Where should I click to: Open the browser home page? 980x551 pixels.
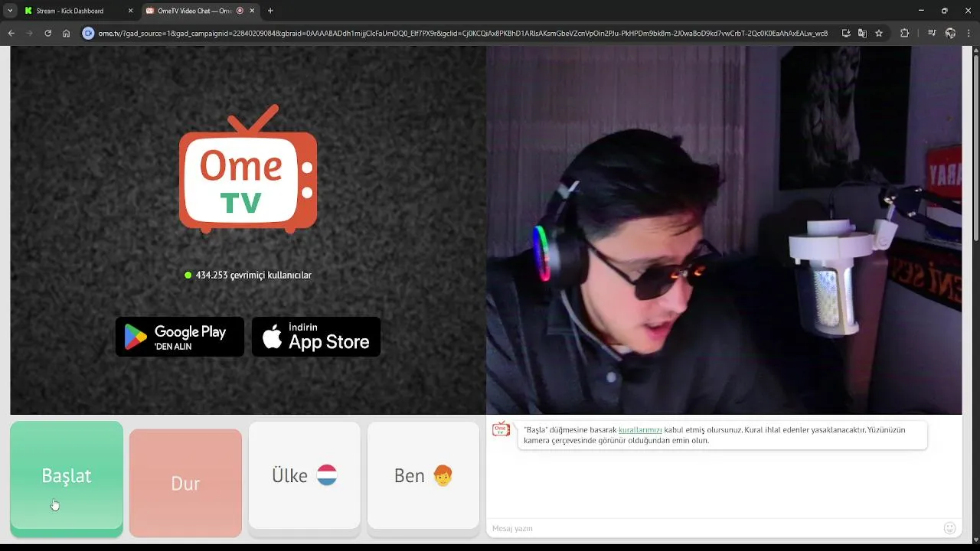(67, 34)
